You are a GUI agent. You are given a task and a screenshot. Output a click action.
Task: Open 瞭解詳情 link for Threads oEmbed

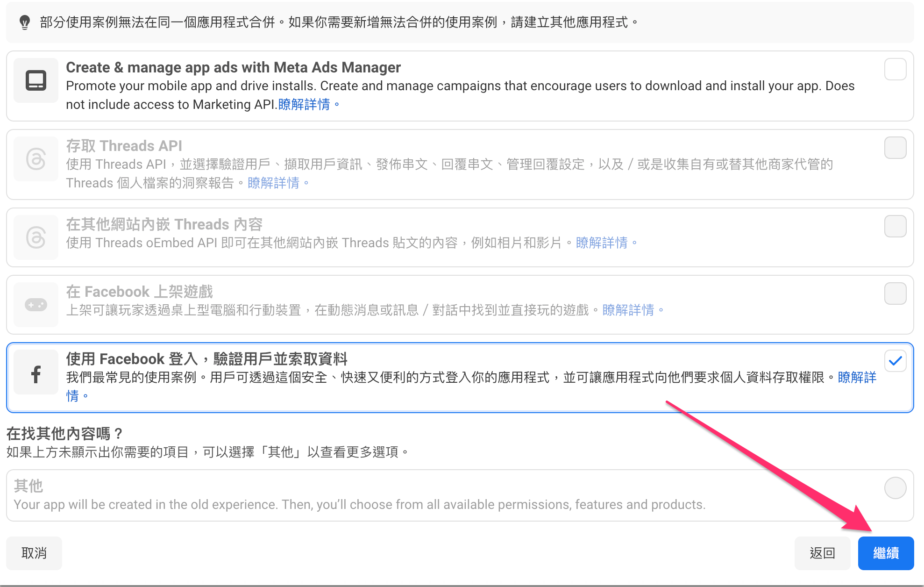(x=602, y=243)
